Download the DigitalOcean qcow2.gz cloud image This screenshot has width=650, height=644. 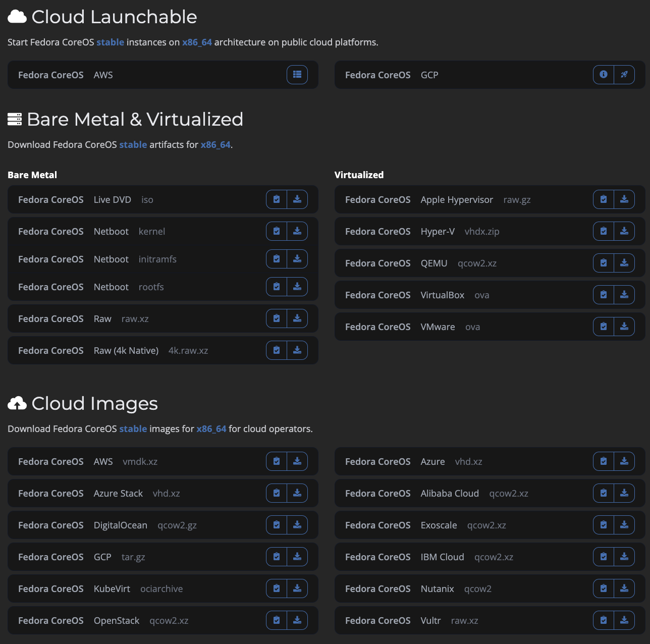(x=297, y=525)
